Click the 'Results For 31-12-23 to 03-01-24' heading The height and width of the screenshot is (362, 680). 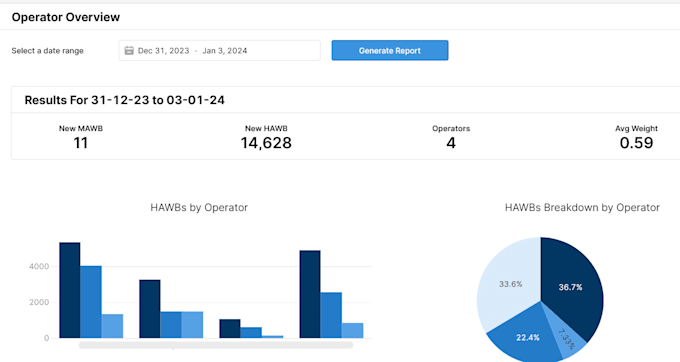point(124,100)
